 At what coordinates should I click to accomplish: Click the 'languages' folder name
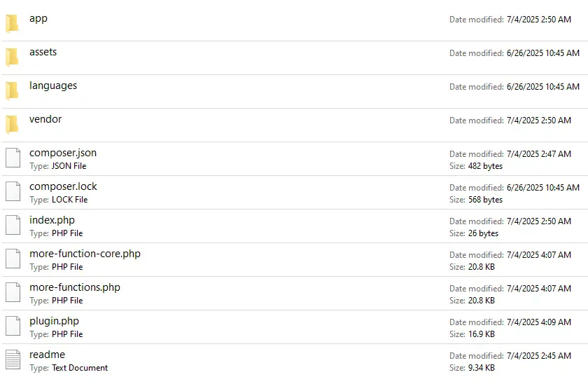(x=53, y=85)
